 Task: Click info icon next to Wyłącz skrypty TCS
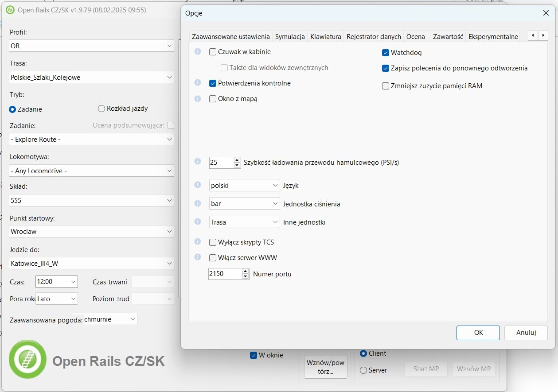[198, 242]
